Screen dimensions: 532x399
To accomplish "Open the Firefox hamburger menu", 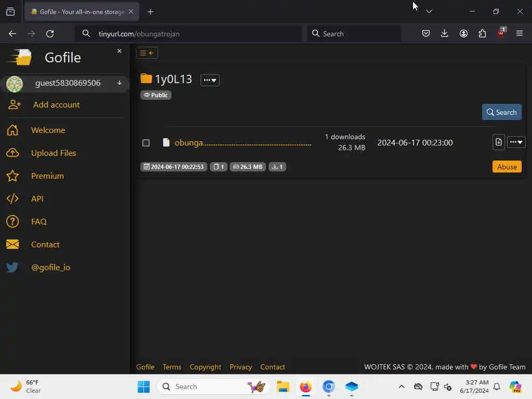I will point(520,33).
